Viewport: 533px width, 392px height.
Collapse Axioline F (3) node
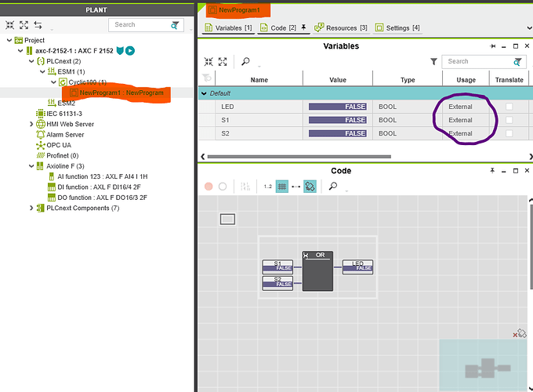pyautogui.click(x=31, y=166)
